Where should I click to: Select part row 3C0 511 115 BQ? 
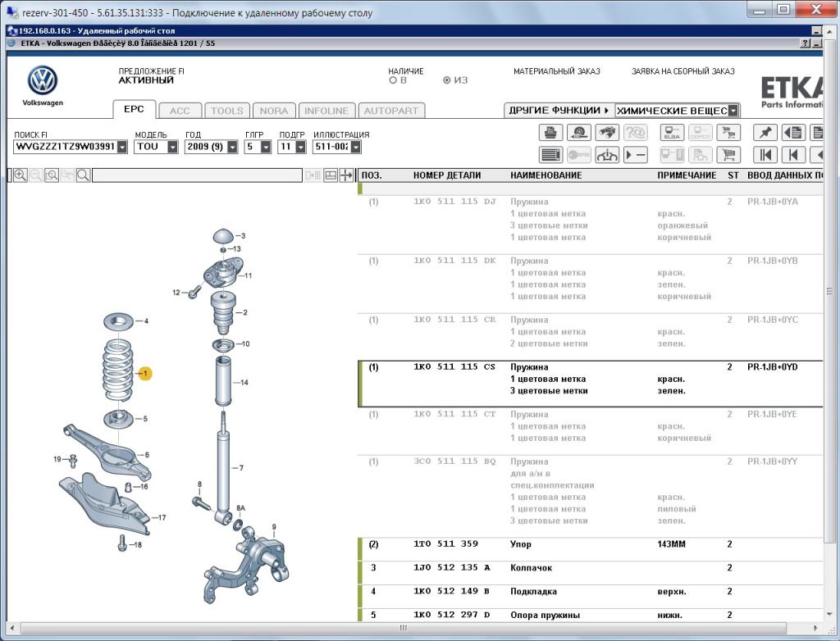pyautogui.click(x=590, y=497)
